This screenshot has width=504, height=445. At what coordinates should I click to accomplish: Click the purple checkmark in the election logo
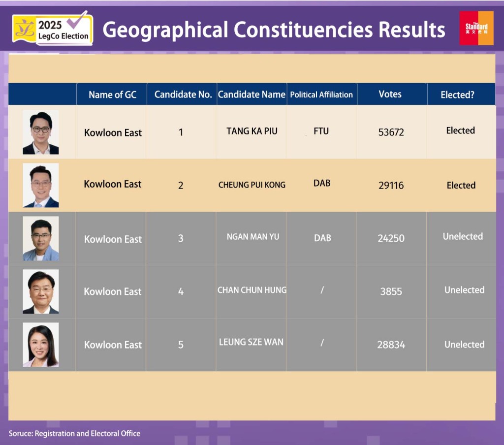pyautogui.click(x=77, y=20)
